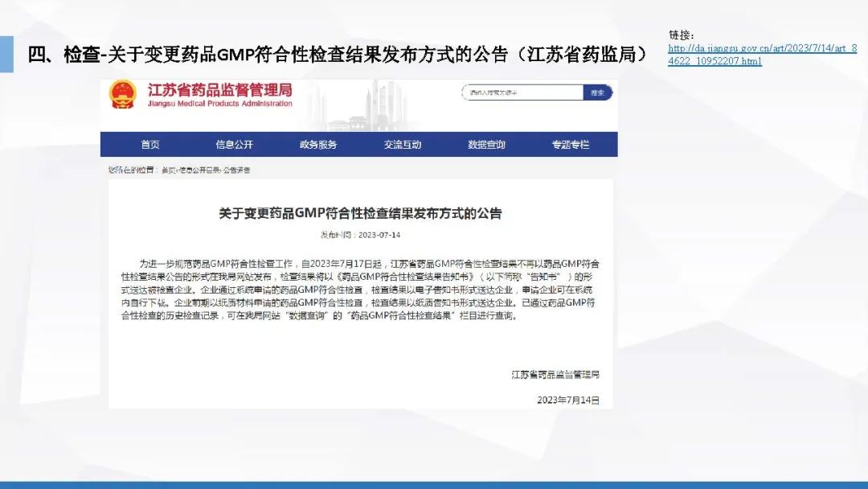
Task: Click 首页 in the breadcrumb path
Action: [168, 171]
